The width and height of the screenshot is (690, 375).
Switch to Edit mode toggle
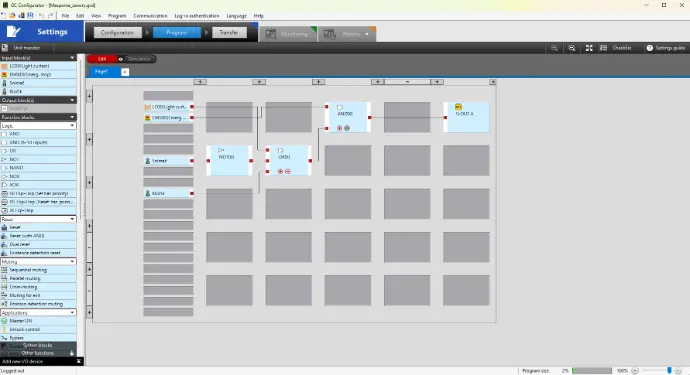pyautogui.click(x=102, y=59)
